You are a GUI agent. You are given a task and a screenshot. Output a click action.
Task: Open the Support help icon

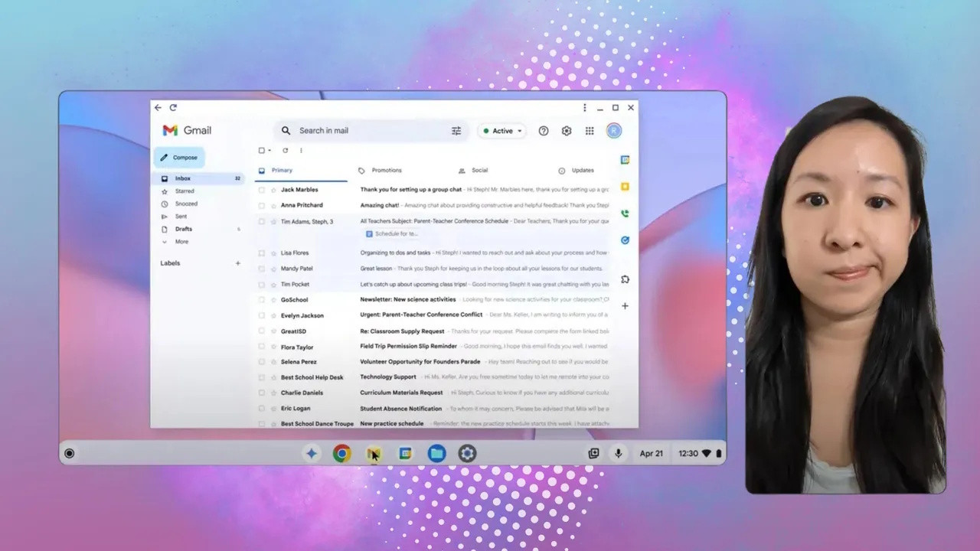pyautogui.click(x=544, y=131)
